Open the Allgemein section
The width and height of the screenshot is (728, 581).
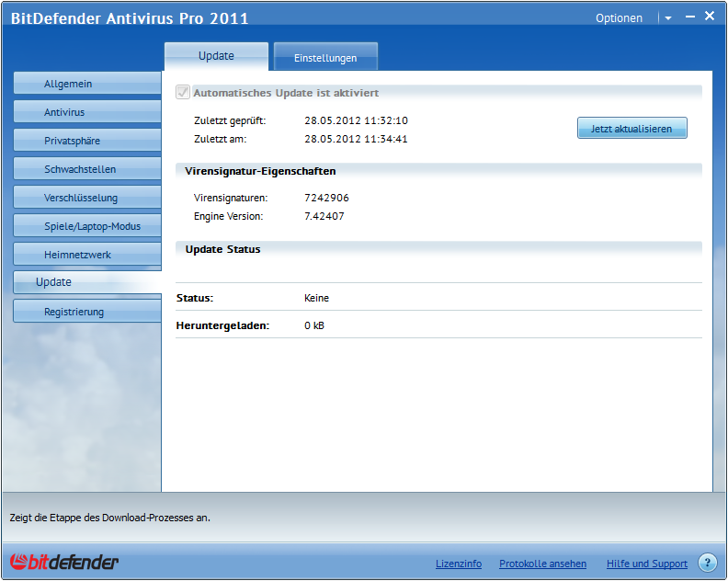[x=87, y=84]
